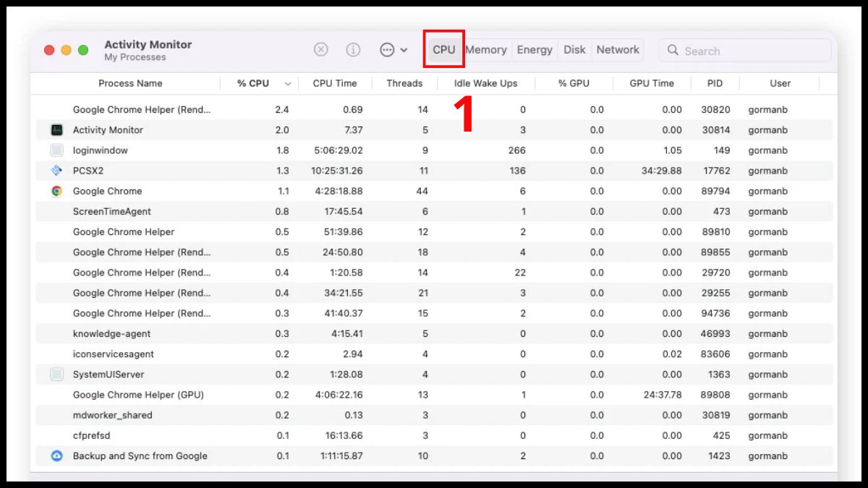Click PID value 94736

coord(716,313)
